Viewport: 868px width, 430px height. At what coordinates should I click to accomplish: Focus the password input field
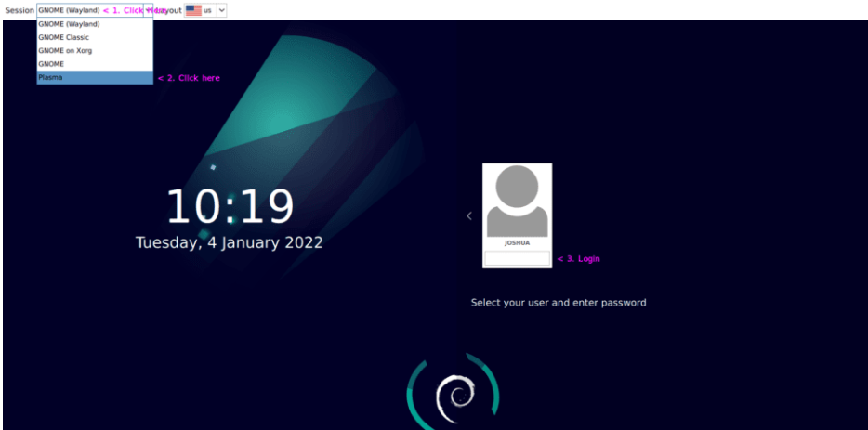[x=517, y=258]
